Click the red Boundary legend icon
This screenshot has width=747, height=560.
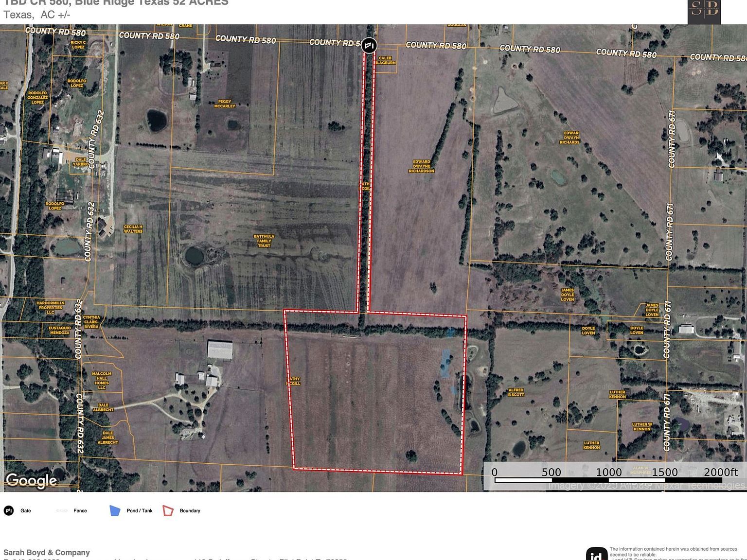pos(168,510)
